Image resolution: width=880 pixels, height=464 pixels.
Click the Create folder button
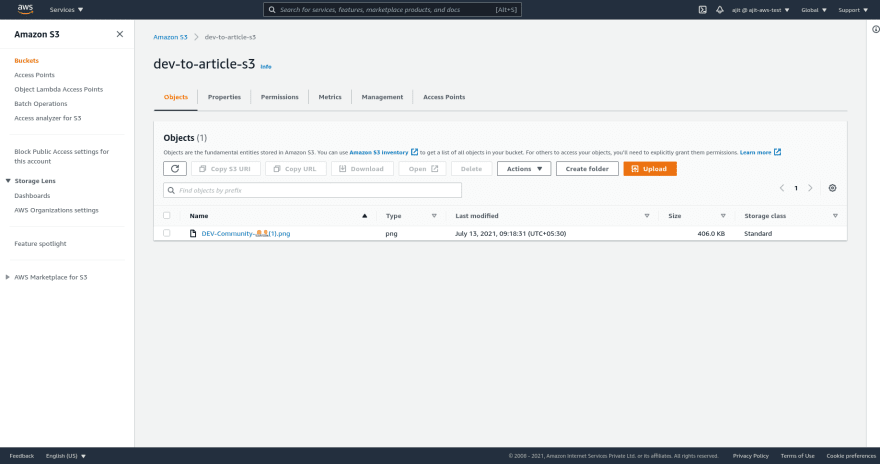click(x=587, y=169)
